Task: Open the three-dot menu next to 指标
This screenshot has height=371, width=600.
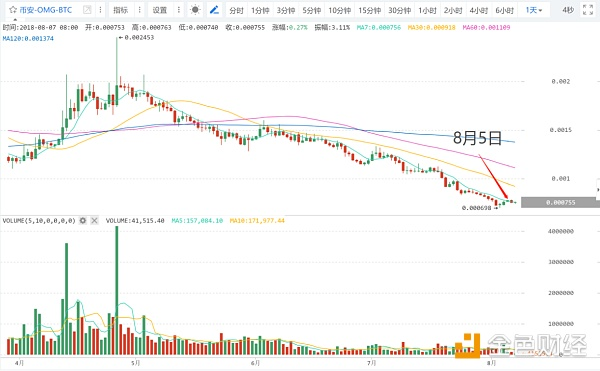Action: click(x=140, y=10)
